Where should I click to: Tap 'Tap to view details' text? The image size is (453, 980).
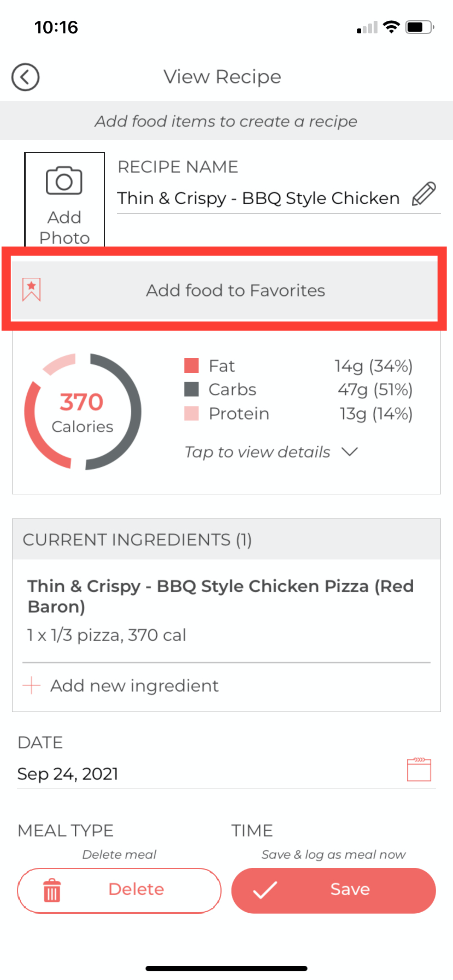(257, 452)
